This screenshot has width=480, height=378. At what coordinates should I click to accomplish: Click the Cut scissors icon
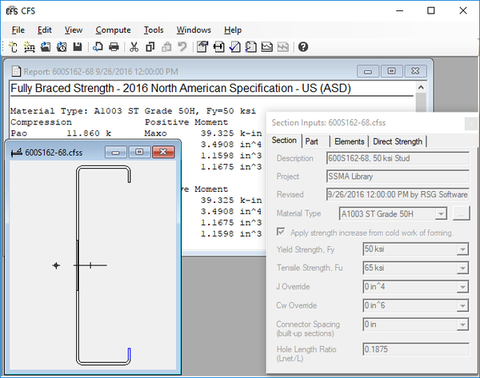[134, 47]
